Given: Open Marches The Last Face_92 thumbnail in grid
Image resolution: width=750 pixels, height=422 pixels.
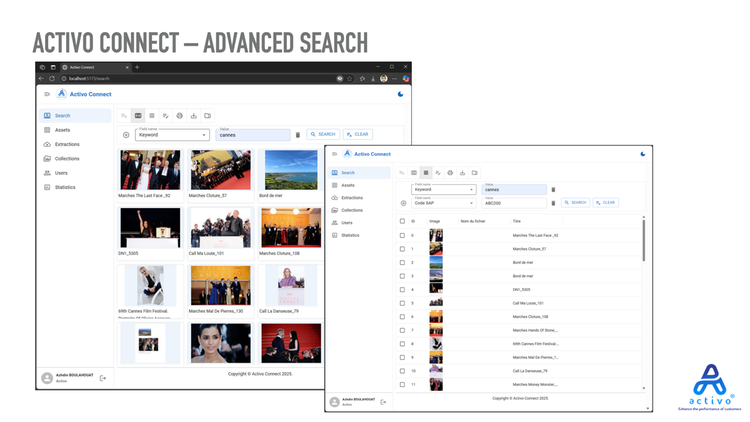Looking at the screenshot, I should (x=150, y=170).
